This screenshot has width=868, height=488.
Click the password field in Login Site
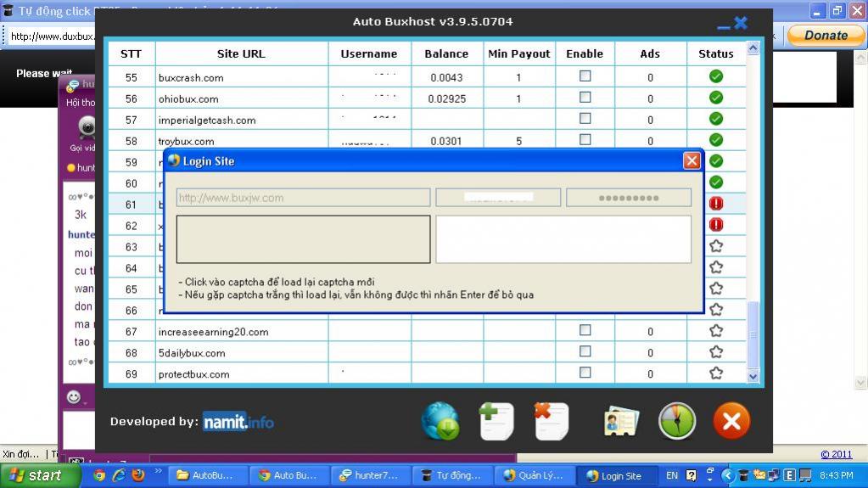pyautogui.click(x=629, y=198)
